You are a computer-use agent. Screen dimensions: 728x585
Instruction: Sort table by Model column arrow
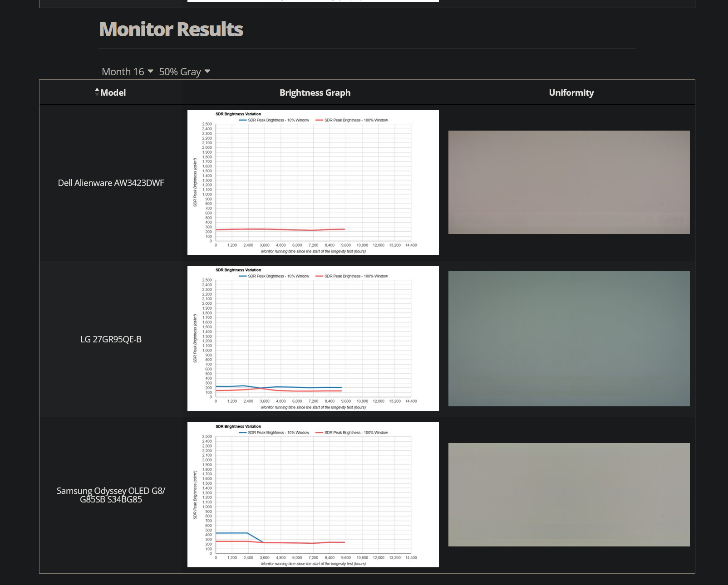97,92
